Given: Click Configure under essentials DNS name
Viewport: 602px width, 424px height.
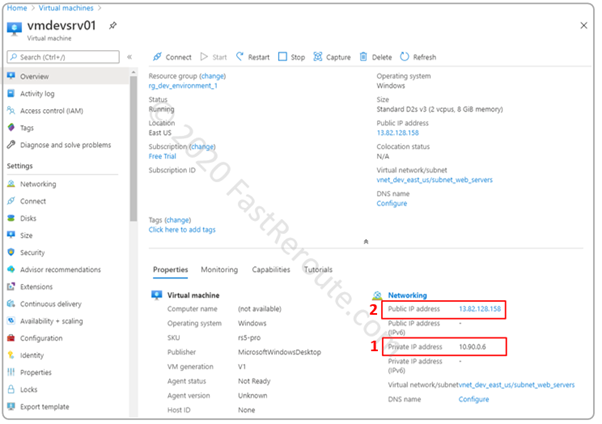Looking at the screenshot, I should pos(392,204).
